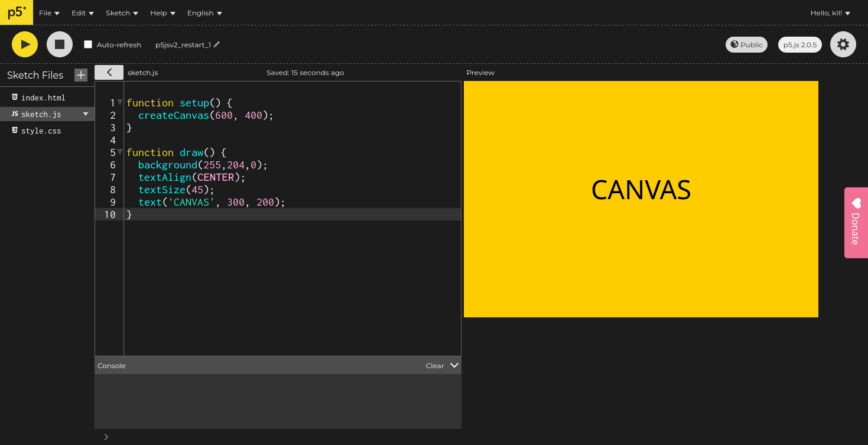
Task: Edit sketch name using the pencil icon
Action: [x=217, y=44]
